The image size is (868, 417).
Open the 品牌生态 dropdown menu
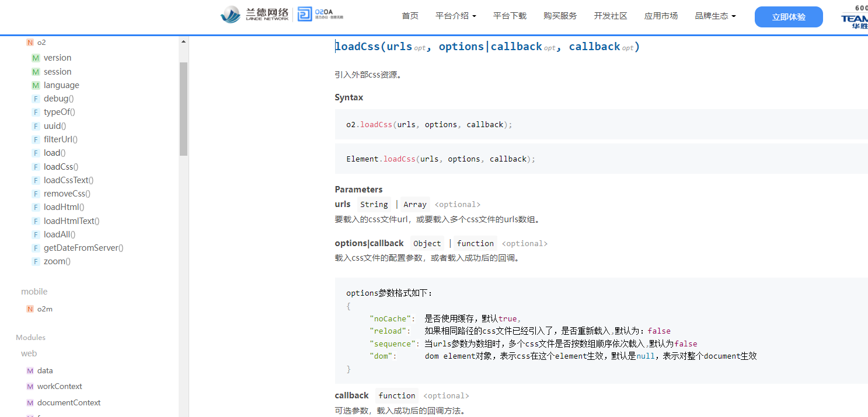coord(715,16)
